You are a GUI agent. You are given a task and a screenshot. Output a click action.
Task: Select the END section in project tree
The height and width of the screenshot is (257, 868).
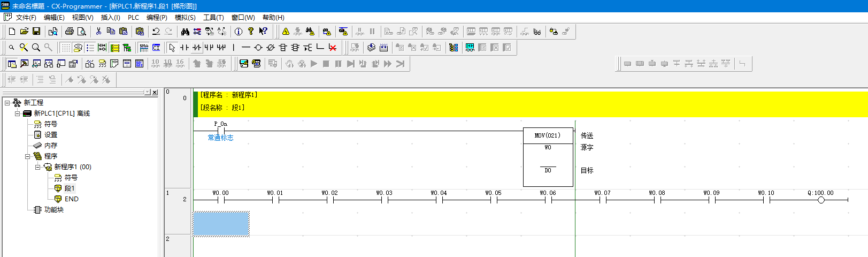click(x=71, y=199)
